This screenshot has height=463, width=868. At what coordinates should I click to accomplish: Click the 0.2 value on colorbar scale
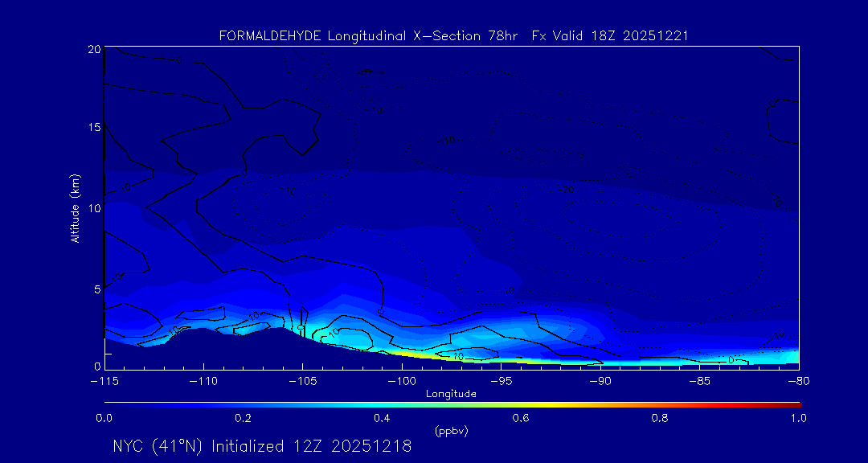click(243, 418)
